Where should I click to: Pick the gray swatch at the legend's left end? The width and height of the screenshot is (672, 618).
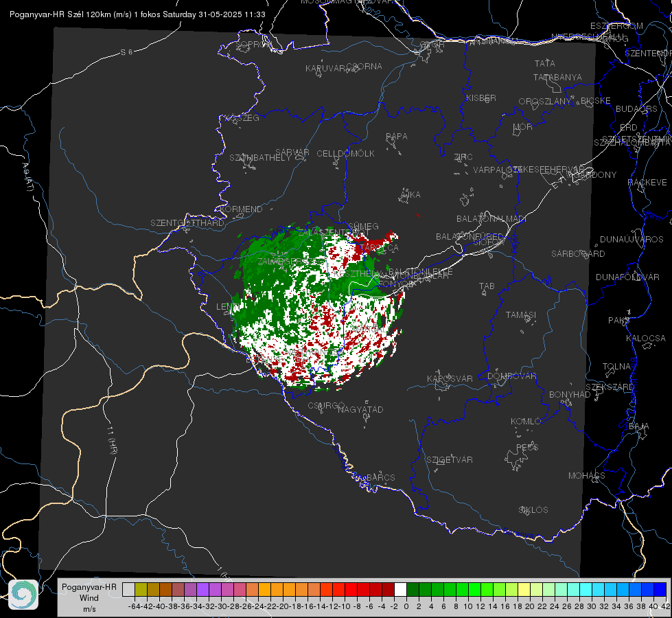(x=128, y=589)
